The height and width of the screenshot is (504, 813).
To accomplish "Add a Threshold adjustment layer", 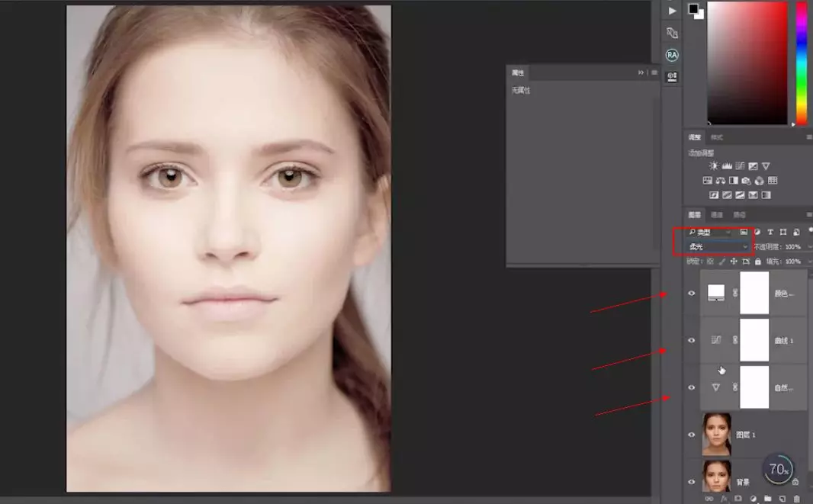I will (740, 195).
